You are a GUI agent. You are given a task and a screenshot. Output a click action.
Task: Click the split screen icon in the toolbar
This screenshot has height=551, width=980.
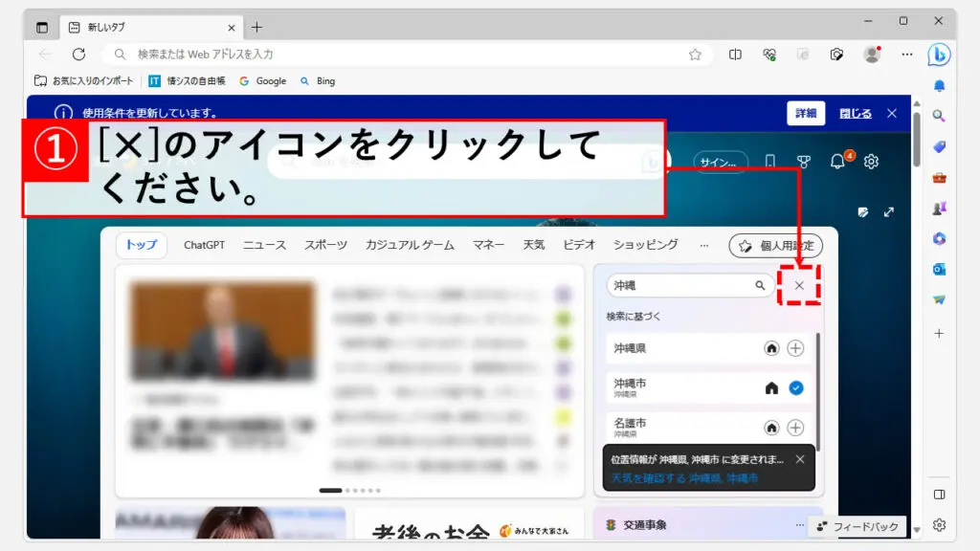click(735, 55)
